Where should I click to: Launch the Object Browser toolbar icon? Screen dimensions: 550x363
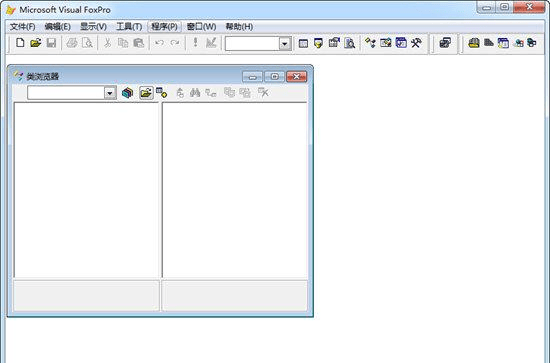(x=385, y=43)
